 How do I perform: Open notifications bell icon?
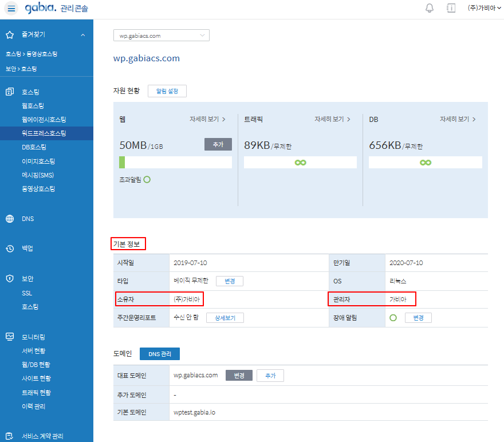click(x=430, y=8)
